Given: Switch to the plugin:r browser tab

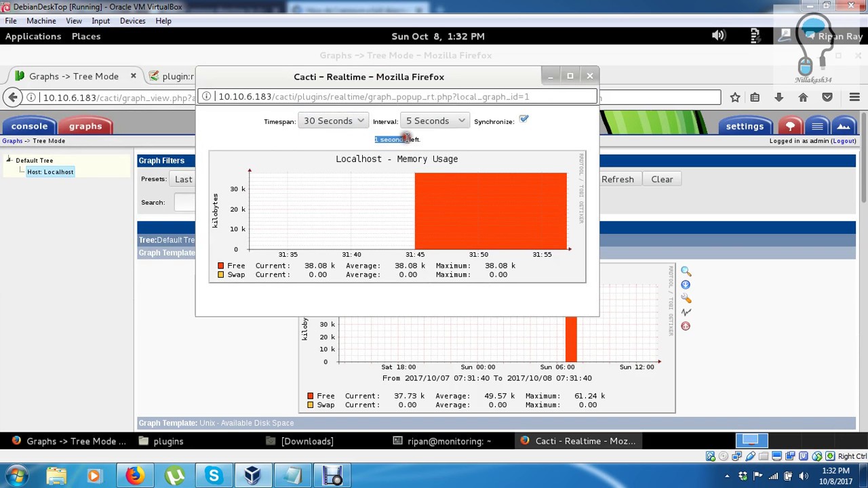Looking at the screenshot, I should 171,76.
